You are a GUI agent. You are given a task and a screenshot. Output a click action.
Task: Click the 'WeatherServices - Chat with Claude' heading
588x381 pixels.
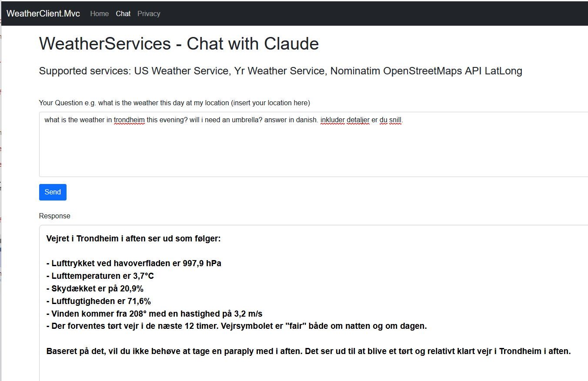point(179,44)
